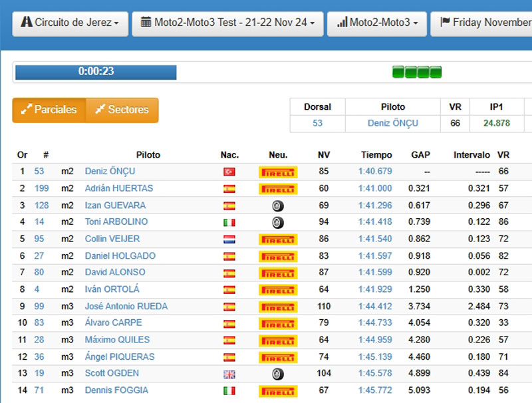Click the green status indicator lights
Viewport: 532px width, 403px height.
pyautogui.click(x=417, y=72)
